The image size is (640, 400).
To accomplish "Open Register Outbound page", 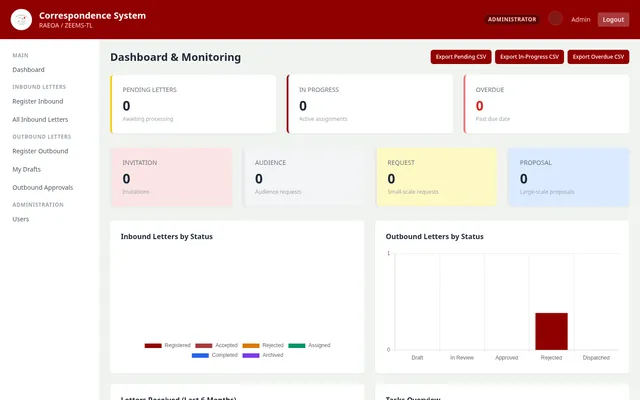I will click(40, 151).
